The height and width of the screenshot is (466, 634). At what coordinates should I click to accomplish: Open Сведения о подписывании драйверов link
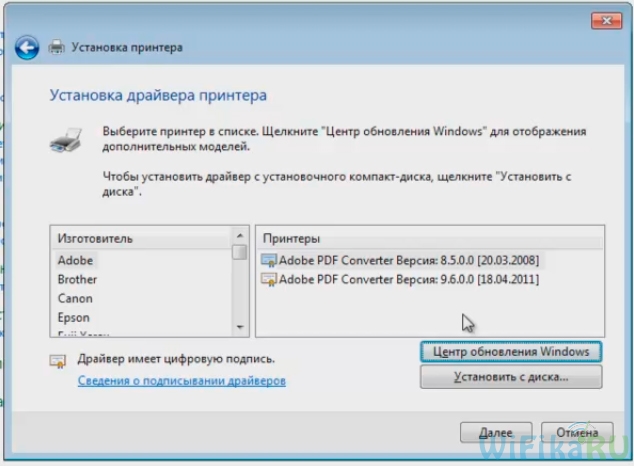pyautogui.click(x=182, y=381)
